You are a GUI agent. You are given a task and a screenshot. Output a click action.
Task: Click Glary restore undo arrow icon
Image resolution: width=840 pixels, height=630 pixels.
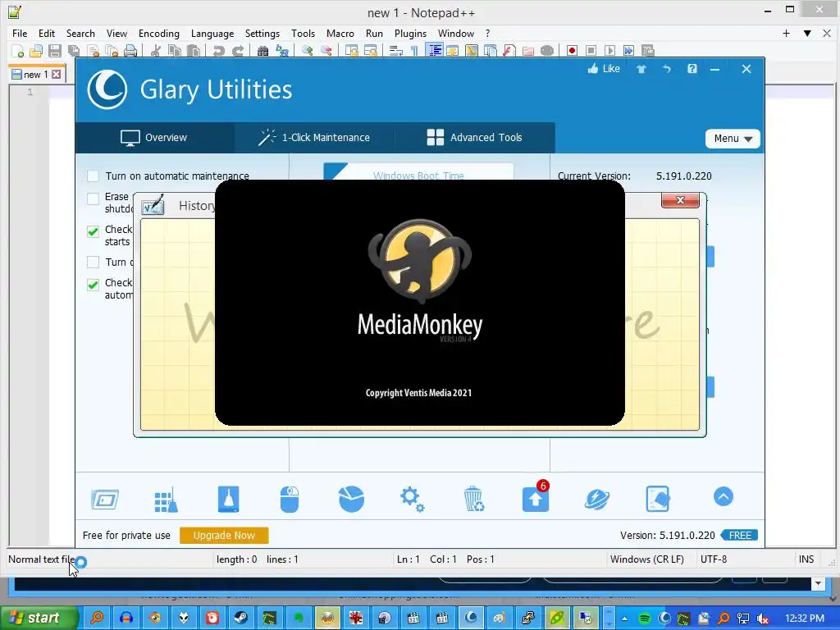pos(666,69)
